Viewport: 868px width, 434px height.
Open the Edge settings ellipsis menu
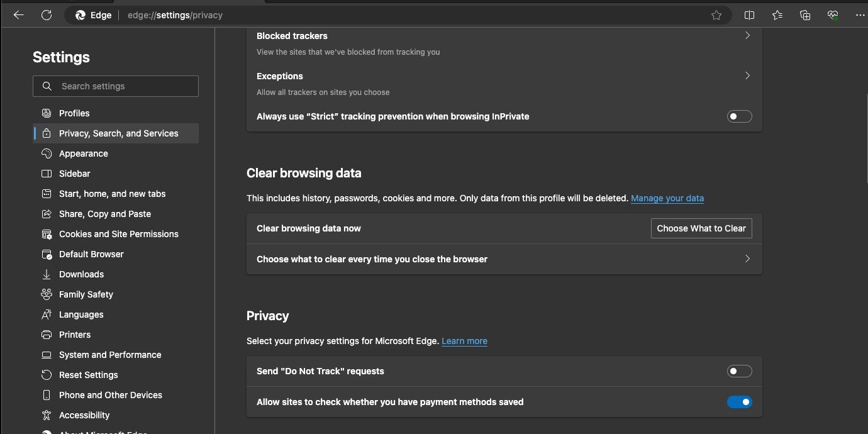click(x=860, y=14)
